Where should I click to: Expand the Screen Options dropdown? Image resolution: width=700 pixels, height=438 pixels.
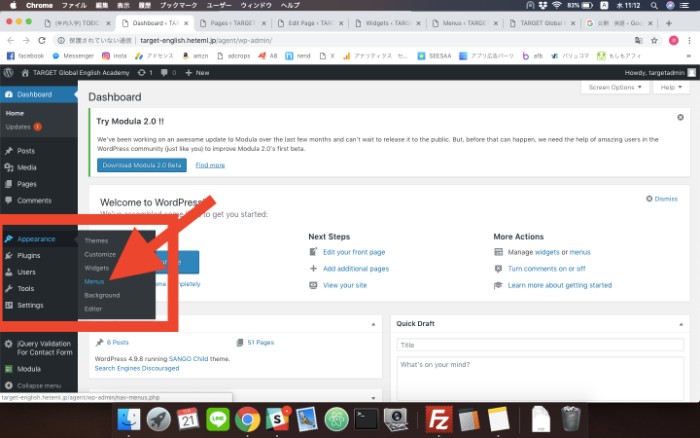pyautogui.click(x=612, y=88)
